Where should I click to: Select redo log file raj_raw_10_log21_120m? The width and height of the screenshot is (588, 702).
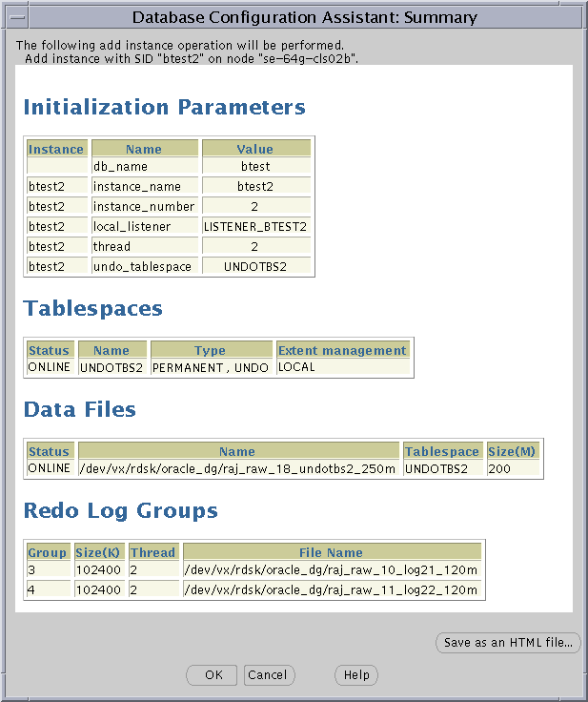(332, 570)
